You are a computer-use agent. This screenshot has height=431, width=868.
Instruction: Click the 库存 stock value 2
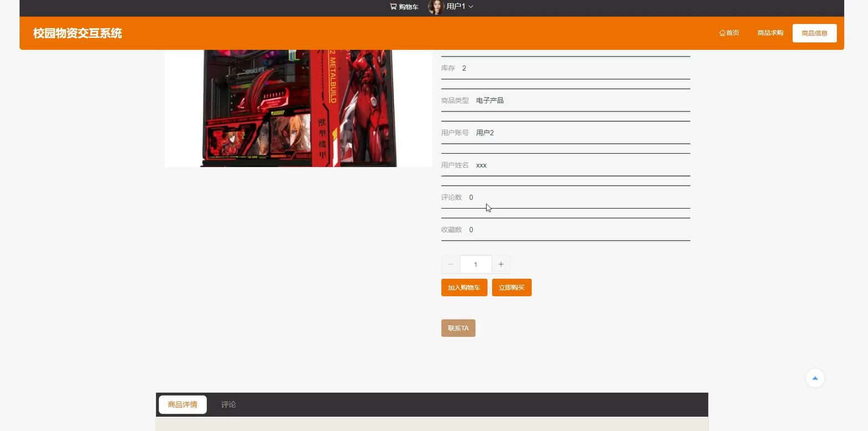464,68
